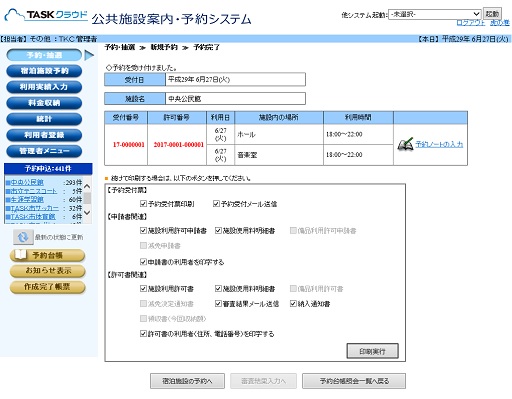Click the 作成完了帳票 button
This screenshot has height=399, width=512.
(47, 287)
